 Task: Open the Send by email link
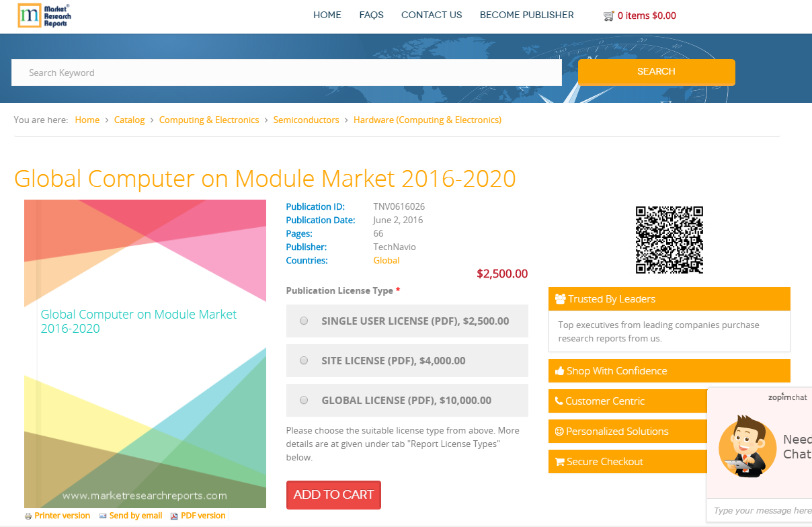[x=136, y=516]
